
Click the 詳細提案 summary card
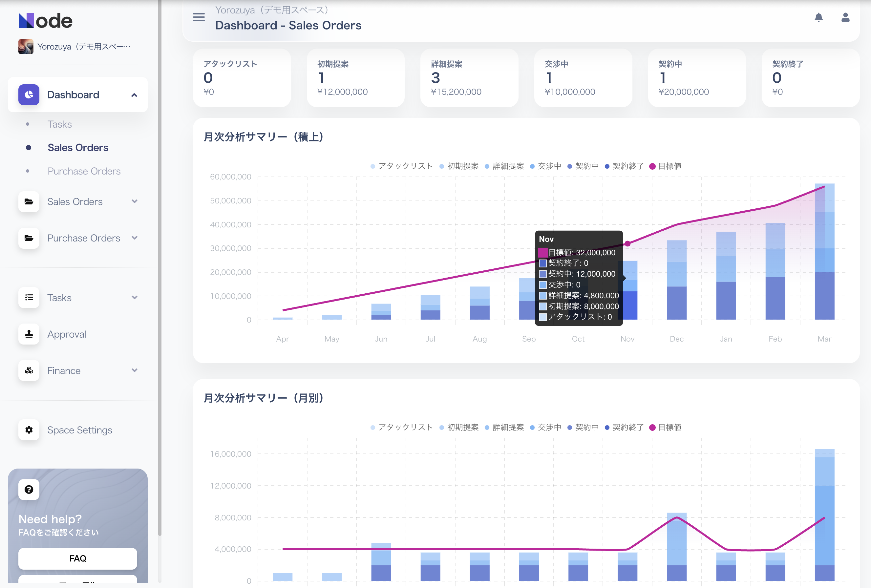pyautogui.click(x=469, y=78)
